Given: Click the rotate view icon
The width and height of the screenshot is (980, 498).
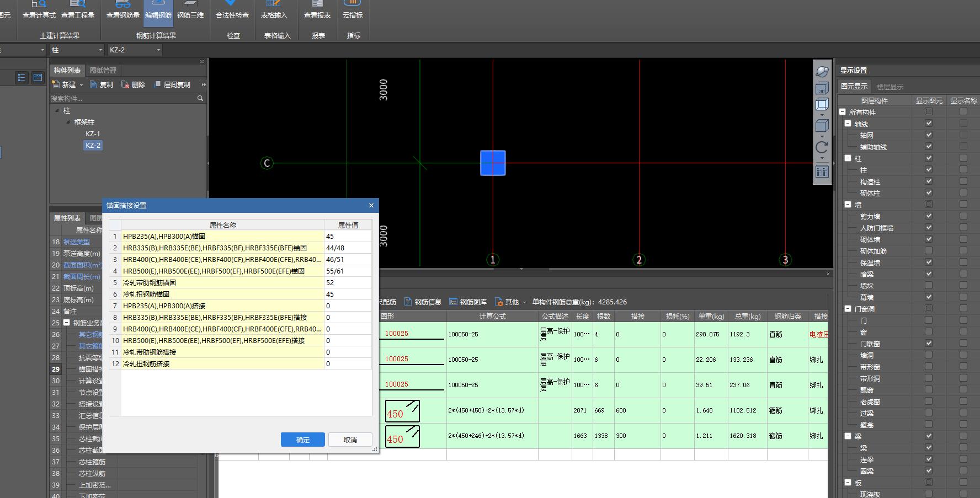Looking at the screenshot, I should tap(822, 147).
